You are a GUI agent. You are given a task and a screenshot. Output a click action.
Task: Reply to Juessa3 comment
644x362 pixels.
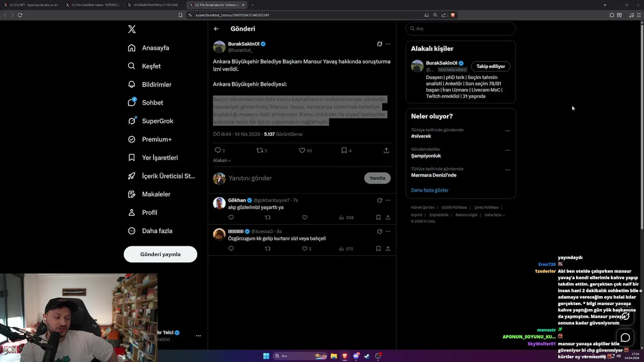click(231, 248)
